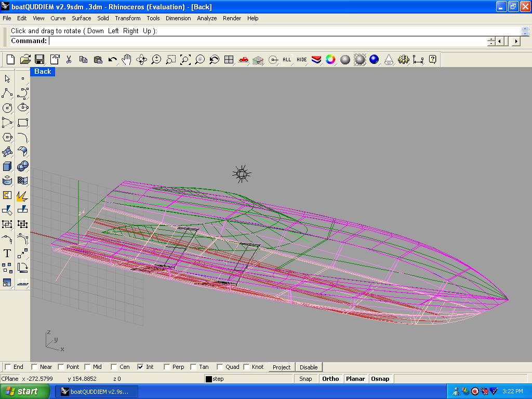This screenshot has width=532, height=399.
Task: Toggle Ortho mode in status bar
Action: click(330, 379)
